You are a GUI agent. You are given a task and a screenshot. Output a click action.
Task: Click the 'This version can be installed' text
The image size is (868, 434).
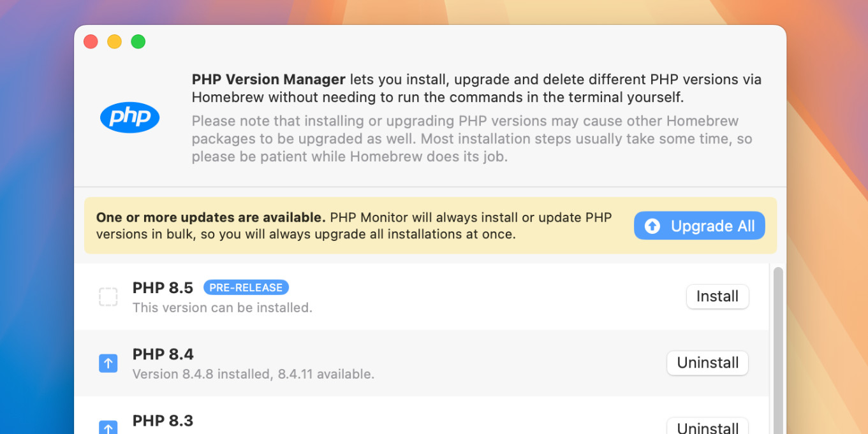[222, 308]
